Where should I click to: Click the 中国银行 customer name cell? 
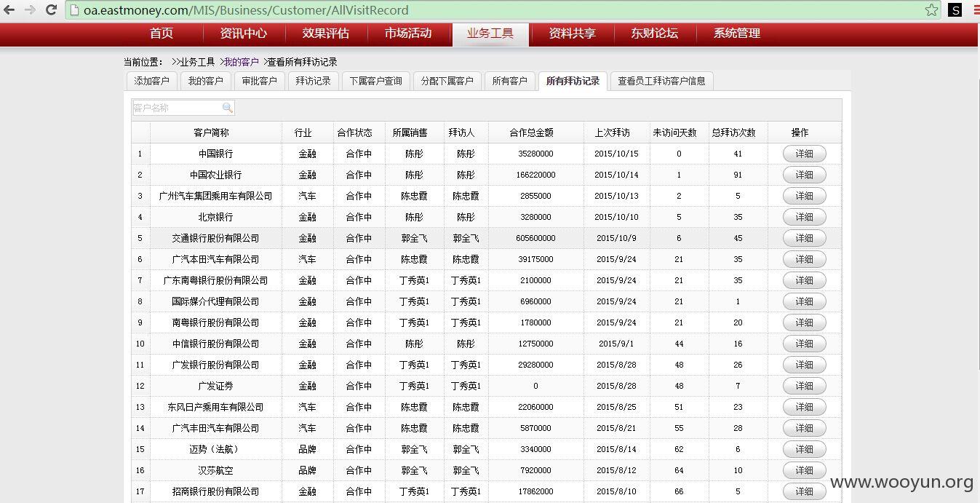216,154
